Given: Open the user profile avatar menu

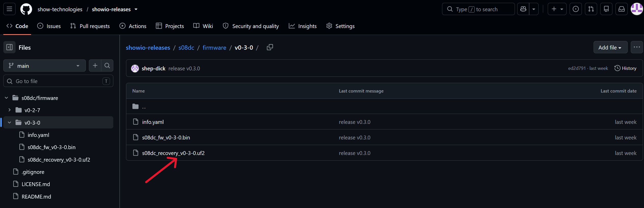Looking at the screenshot, I should point(637,9).
